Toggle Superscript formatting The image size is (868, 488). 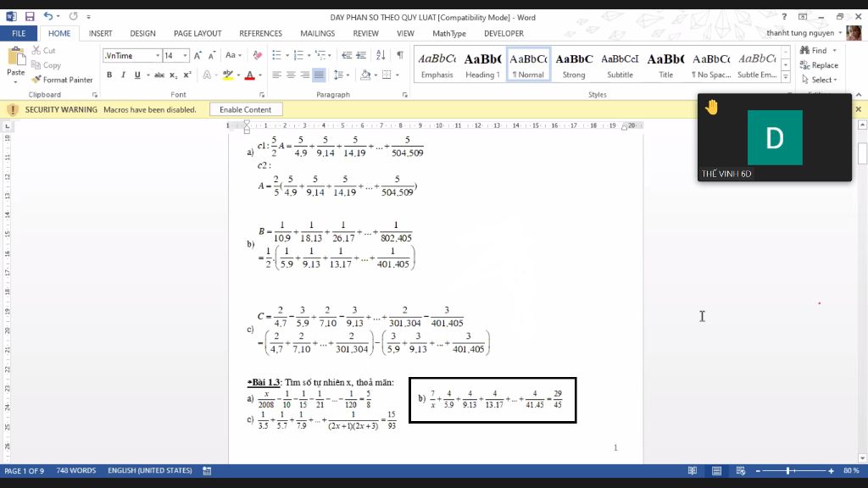[187, 75]
